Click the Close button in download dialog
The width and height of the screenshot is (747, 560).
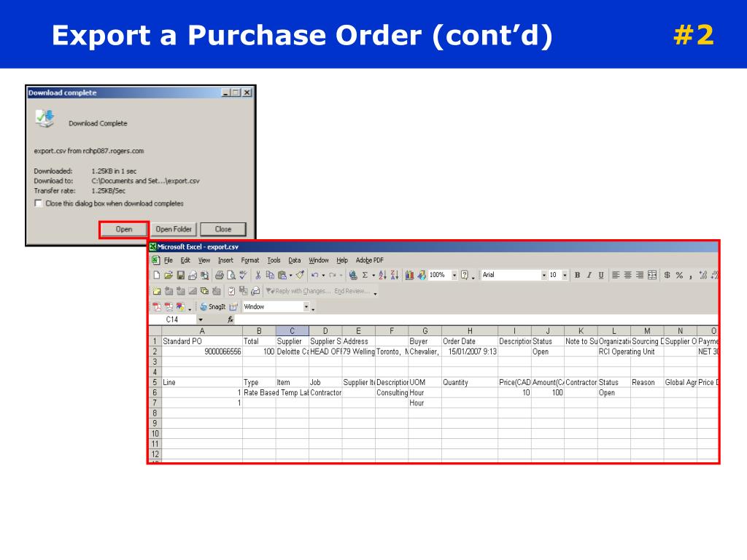click(223, 229)
